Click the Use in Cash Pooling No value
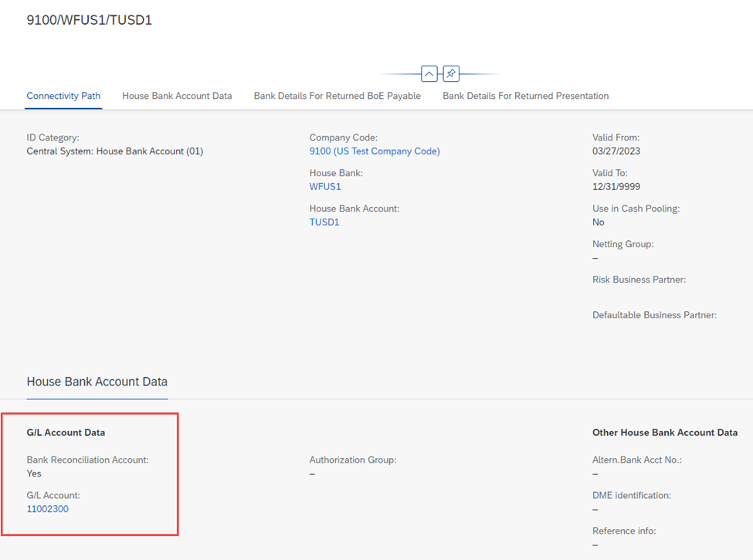 tap(599, 222)
